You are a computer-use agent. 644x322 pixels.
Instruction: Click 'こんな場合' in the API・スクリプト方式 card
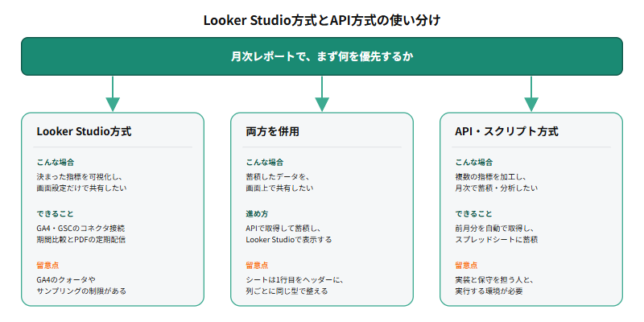tap(474, 163)
